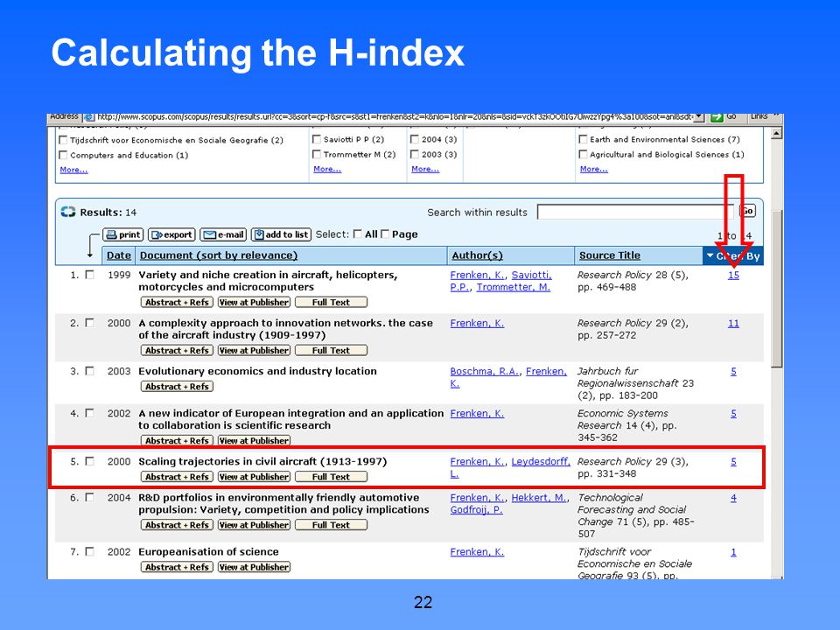View at Publisher for Europeanisation of science

point(254,567)
